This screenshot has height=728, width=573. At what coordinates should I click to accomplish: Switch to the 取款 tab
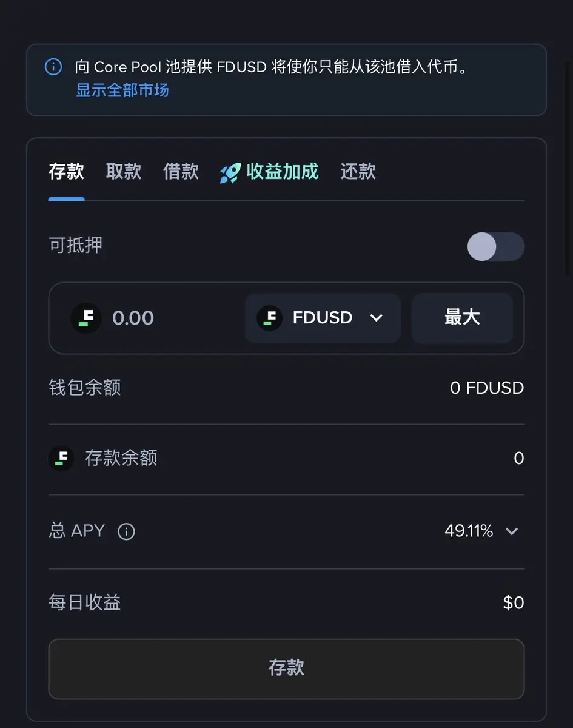pos(124,172)
